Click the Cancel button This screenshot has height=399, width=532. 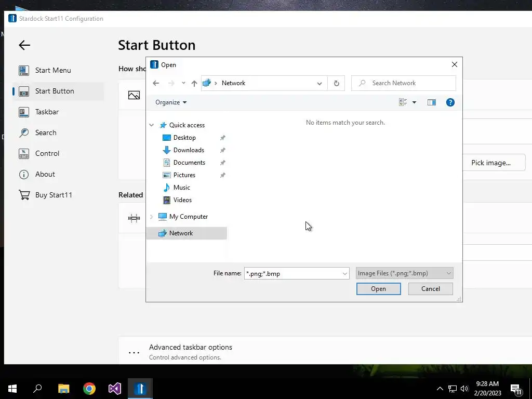coord(431,289)
